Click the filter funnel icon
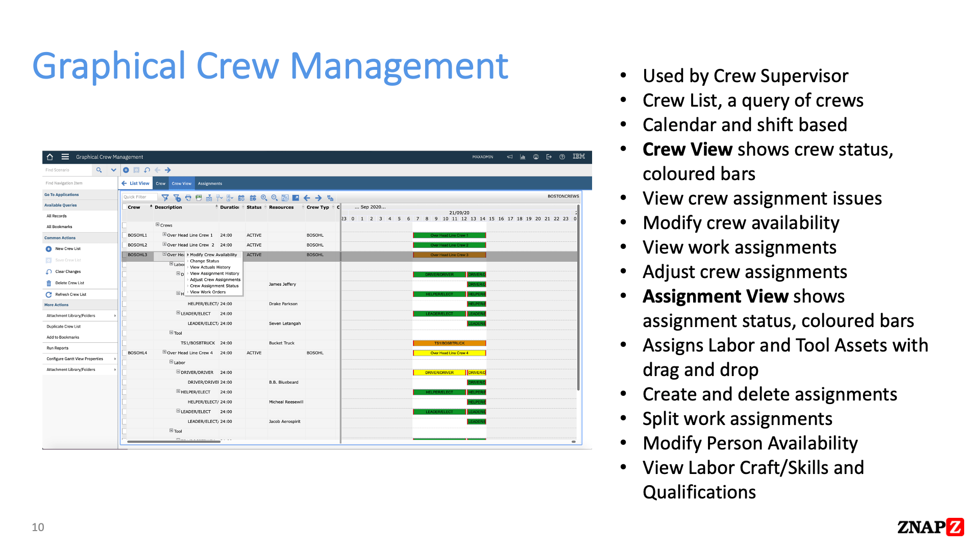This screenshot has height=551, width=980. click(165, 198)
